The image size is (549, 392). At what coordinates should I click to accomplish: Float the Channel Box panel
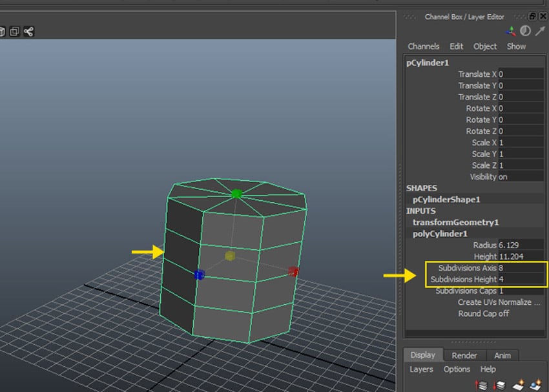(532, 16)
